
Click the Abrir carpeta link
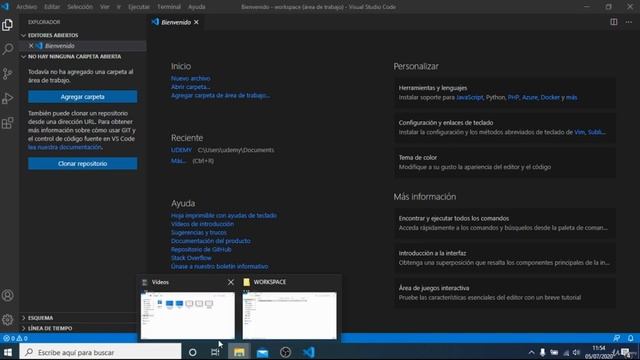click(x=191, y=87)
